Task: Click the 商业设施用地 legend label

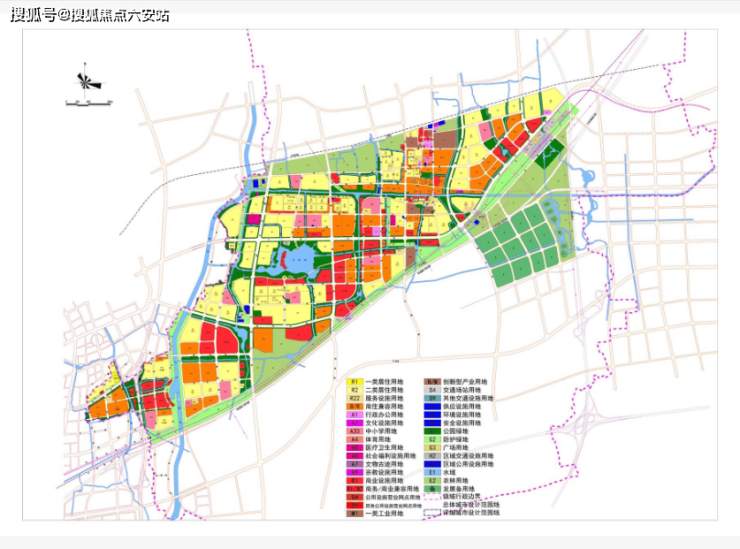Action: click(x=384, y=481)
